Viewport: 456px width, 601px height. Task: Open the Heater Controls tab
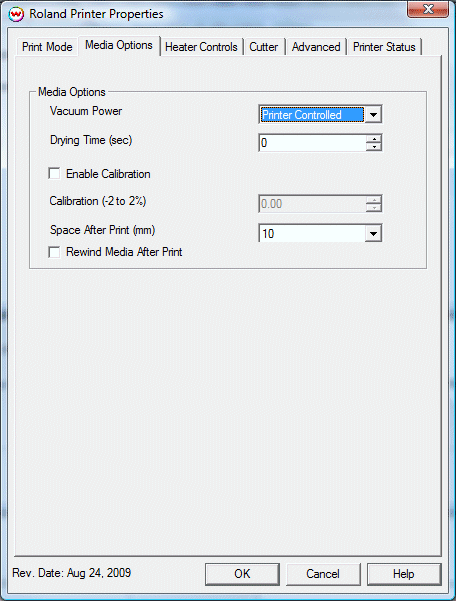pos(201,47)
